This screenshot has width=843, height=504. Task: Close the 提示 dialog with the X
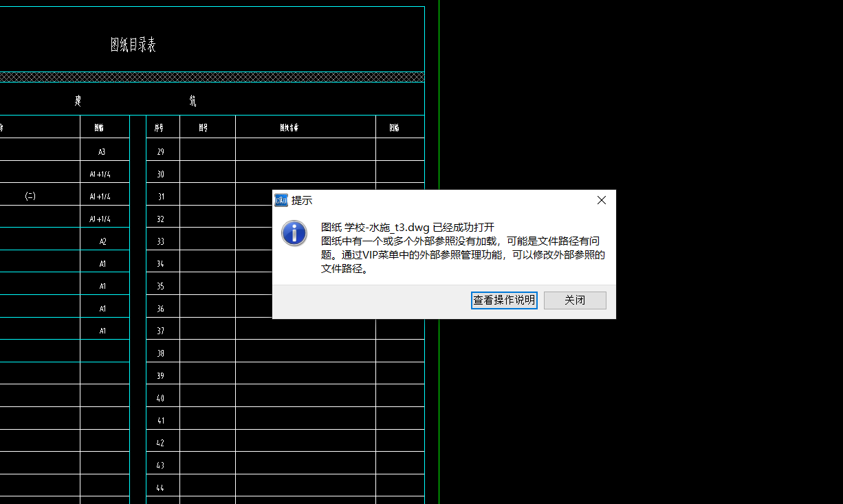(602, 200)
